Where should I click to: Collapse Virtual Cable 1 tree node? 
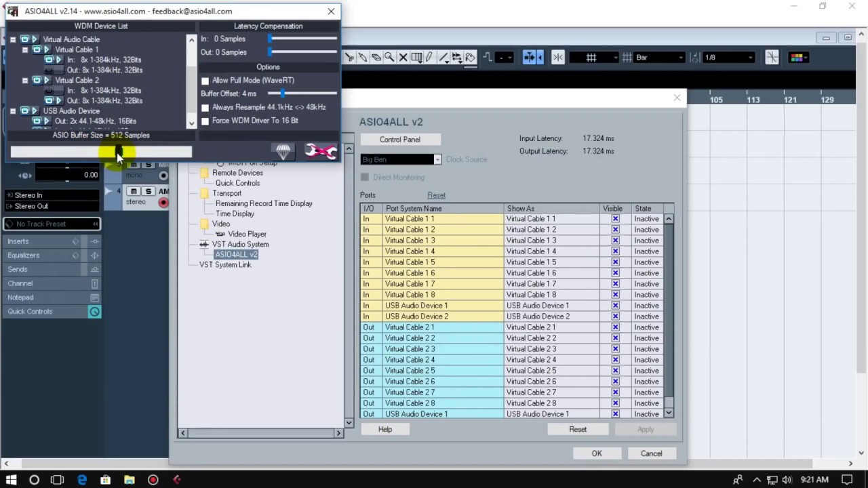(25, 49)
